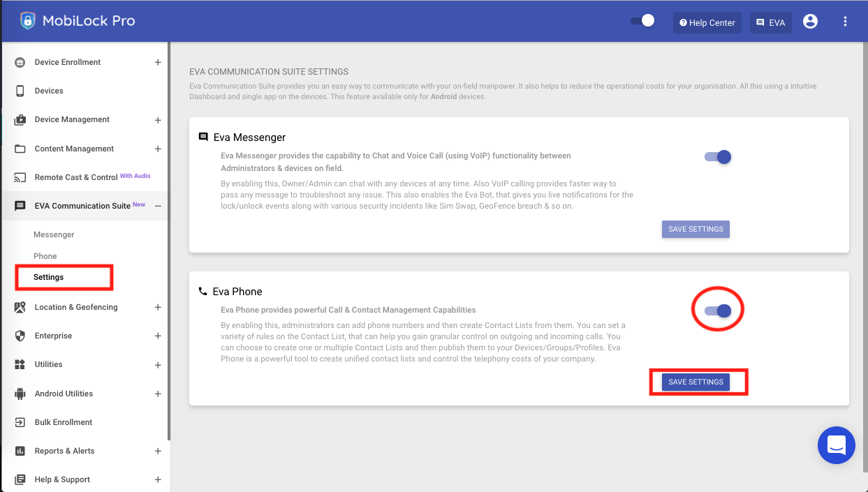Select the Settings submenu item
Image resolution: width=868 pixels, height=492 pixels.
point(48,277)
